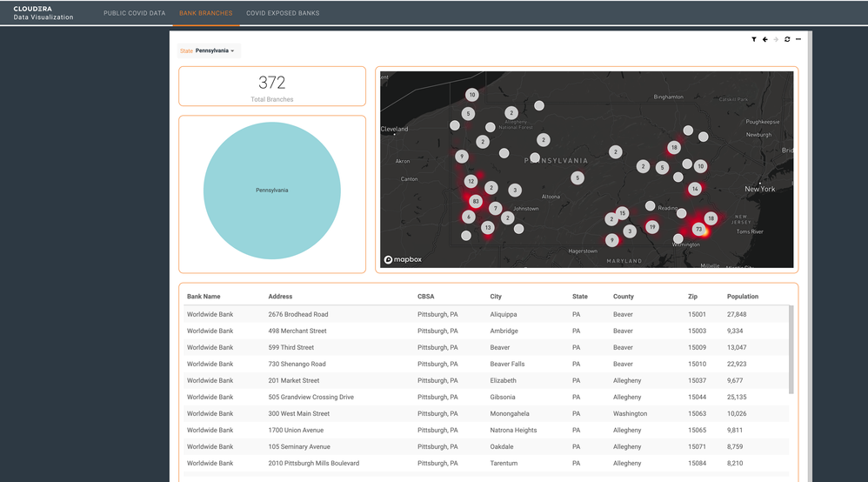Screen dimensions: 868x482
Task: Select the map cluster marker labeled 83
Action: (475, 201)
